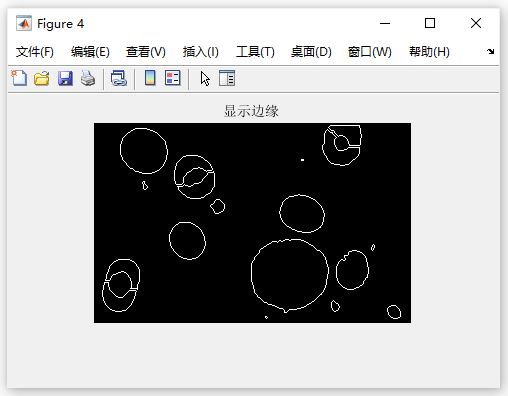The width and height of the screenshot is (508, 396).
Task: Toggle the Edit Plot arrow tool
Action: point(205,78)
